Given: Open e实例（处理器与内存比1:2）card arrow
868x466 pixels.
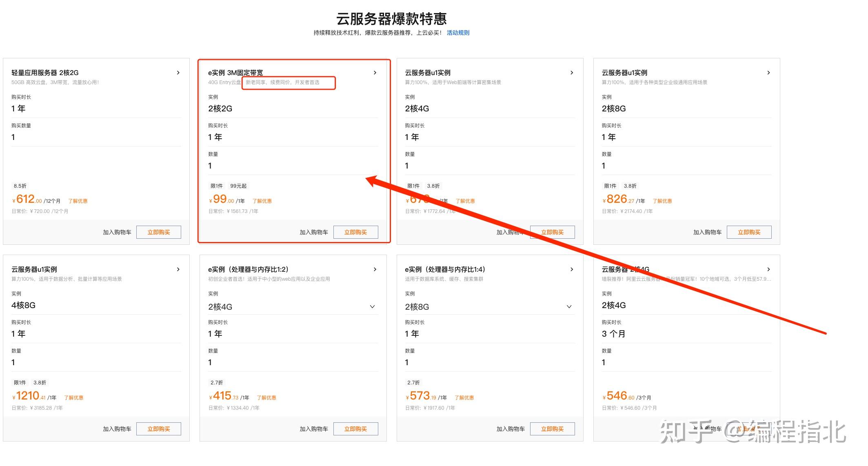Looking at the screenshot, I should pos(375,269).
